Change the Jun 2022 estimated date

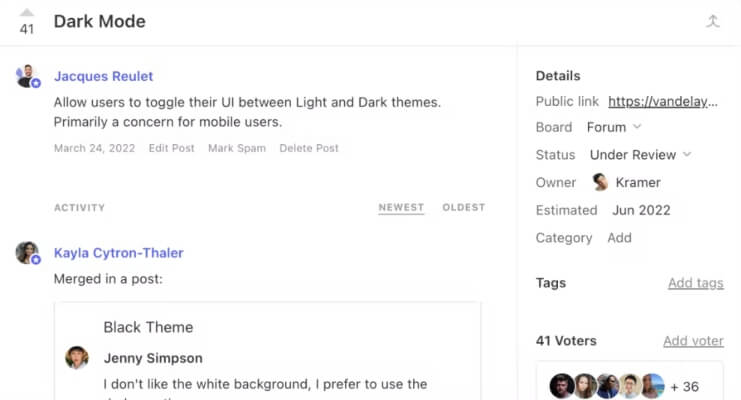pyautogui.click(x=641, y=210)
